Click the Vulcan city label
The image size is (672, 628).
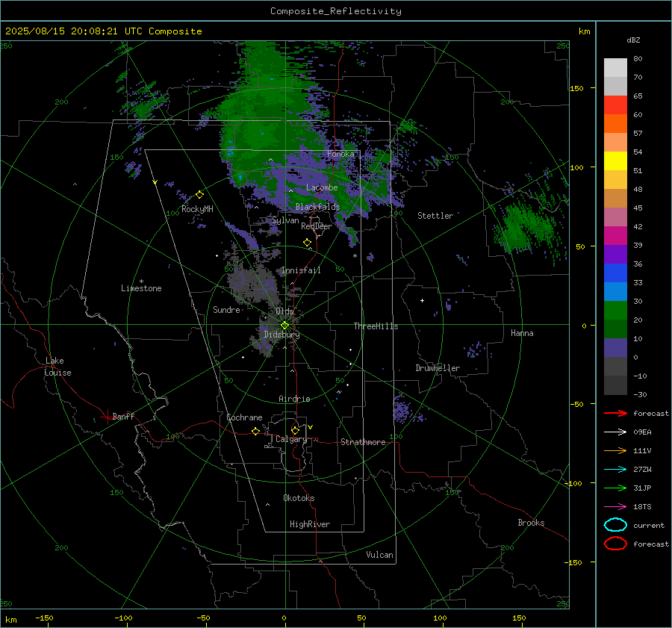380,555
